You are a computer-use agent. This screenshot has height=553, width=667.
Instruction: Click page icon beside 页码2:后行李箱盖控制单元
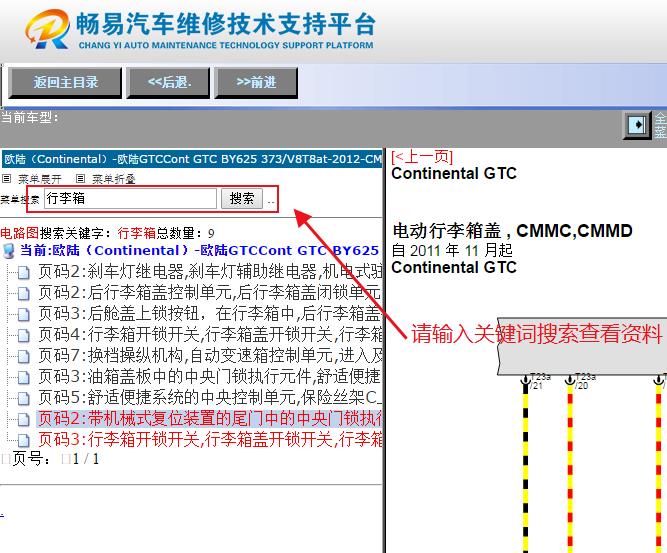click(24, 293)
